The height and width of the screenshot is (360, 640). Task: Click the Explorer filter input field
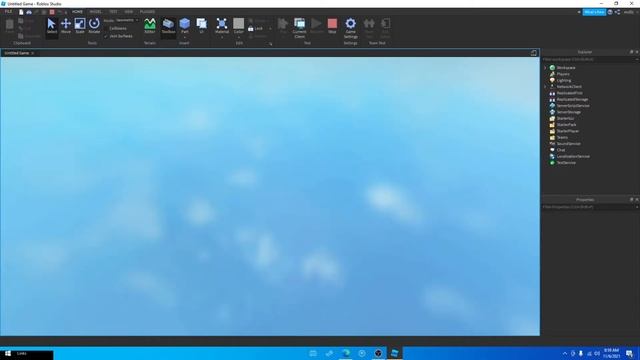[x=588, y=60]
